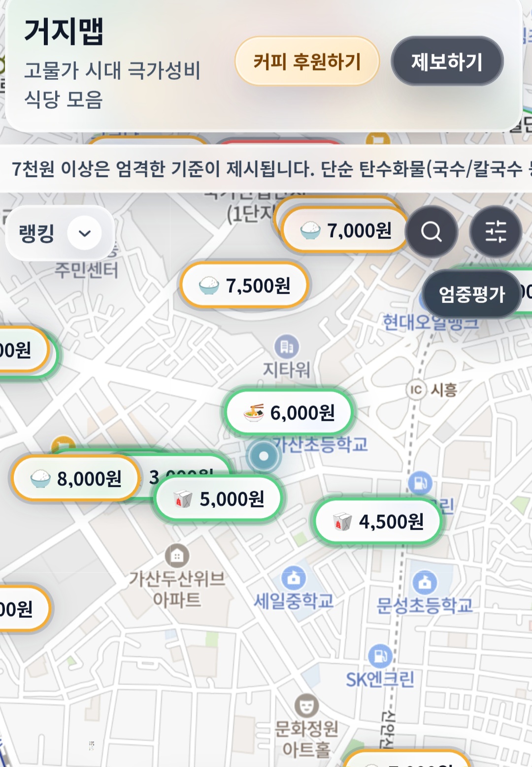This screenshot has height=767, width=532.
Task: Tap the 세일중학교 school icon
Action: coord(294,578)
